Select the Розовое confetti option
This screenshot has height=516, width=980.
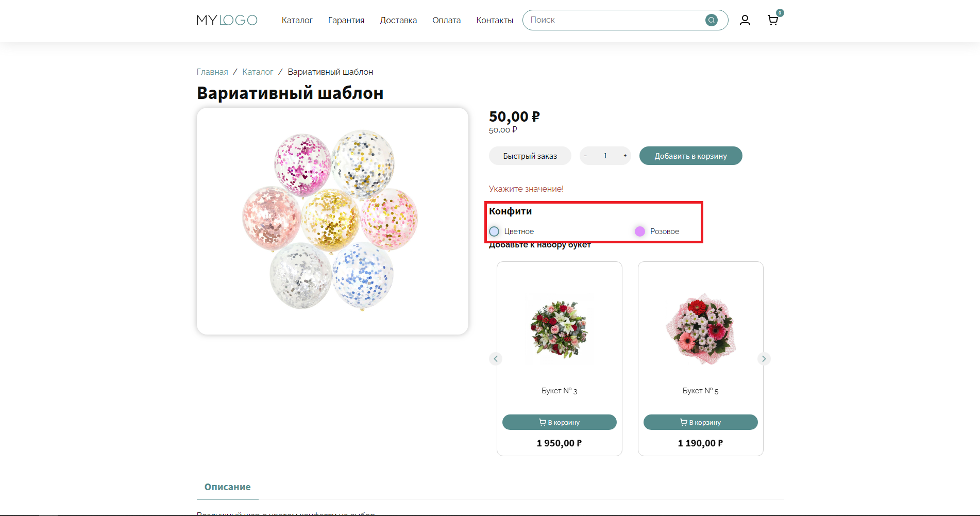[x=657, y=231]
